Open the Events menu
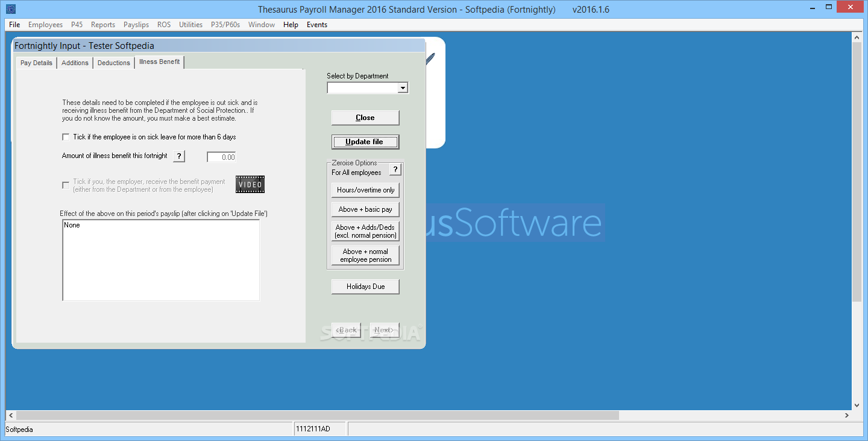This screenshot has height=441, width=868. [317, 25]
